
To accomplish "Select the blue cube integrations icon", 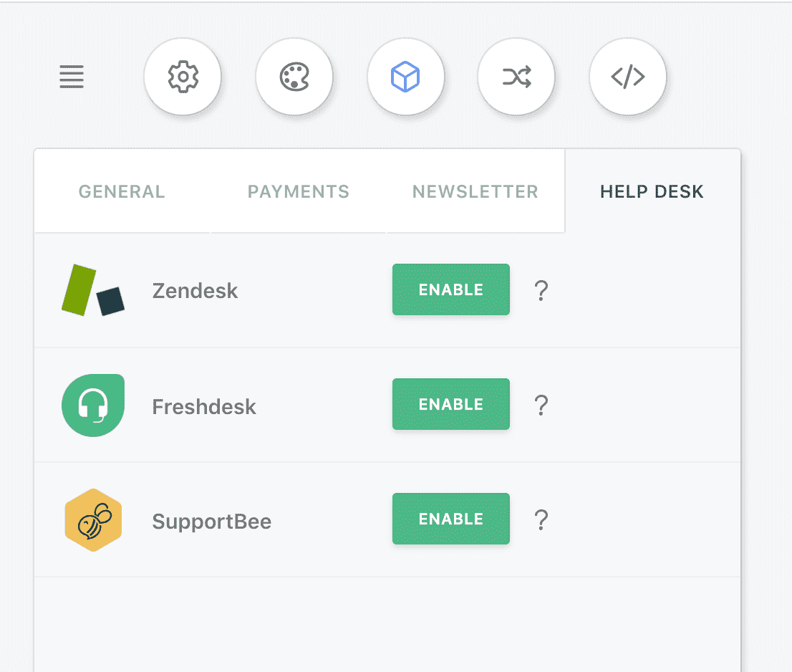I will click(405, 77).
